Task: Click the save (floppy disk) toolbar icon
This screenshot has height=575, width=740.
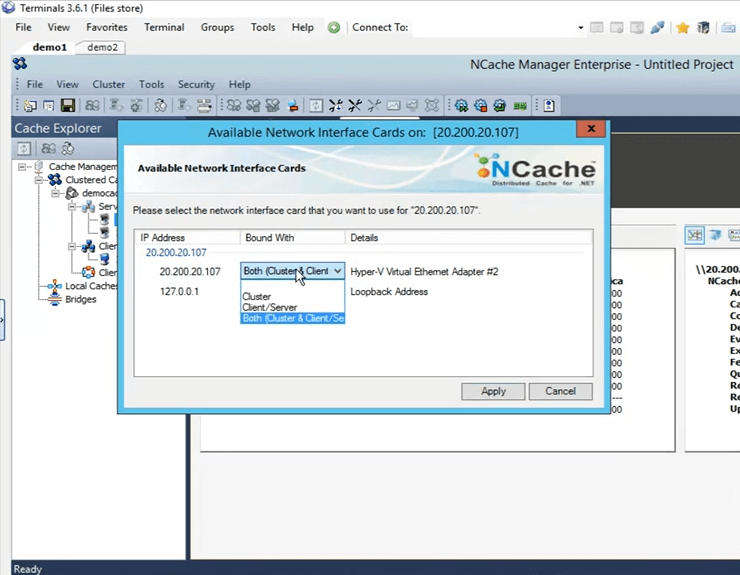Action: pyautogui.click(x=68, y=105)
